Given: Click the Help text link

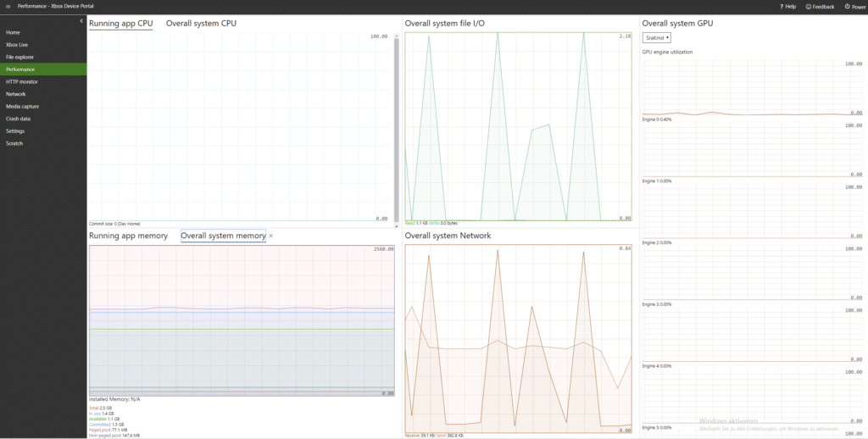Looking at the screenshot, I should click(791, 7).
